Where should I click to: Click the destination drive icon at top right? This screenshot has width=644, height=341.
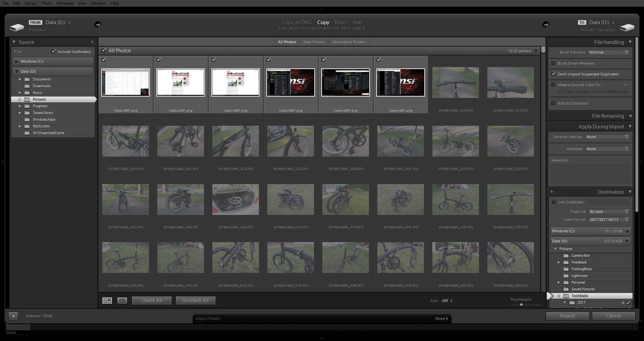coord(627,27)
